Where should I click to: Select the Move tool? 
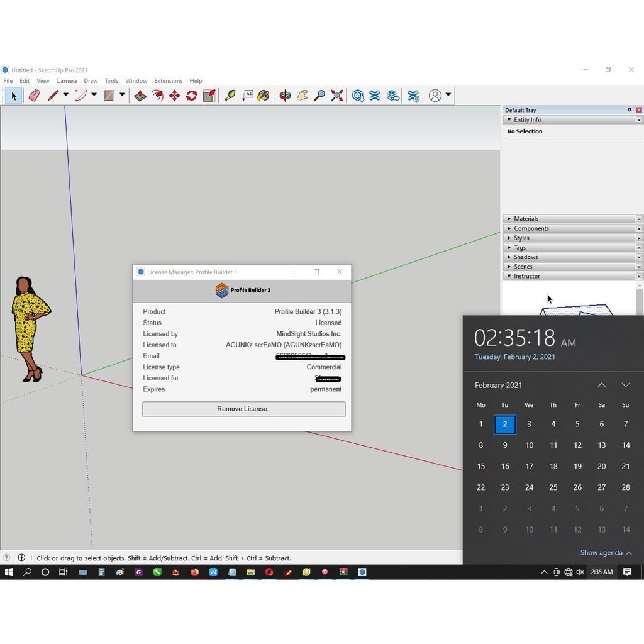pos(174,96)
